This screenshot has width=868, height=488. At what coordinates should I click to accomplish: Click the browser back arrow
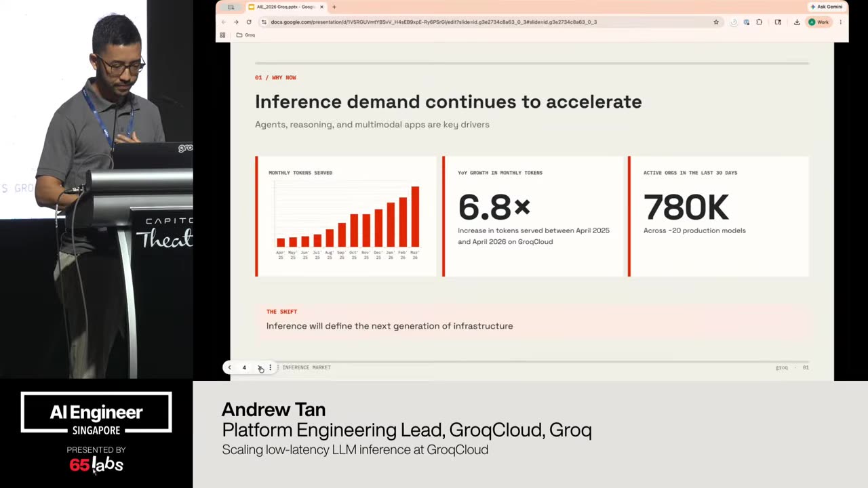(224, 22)
